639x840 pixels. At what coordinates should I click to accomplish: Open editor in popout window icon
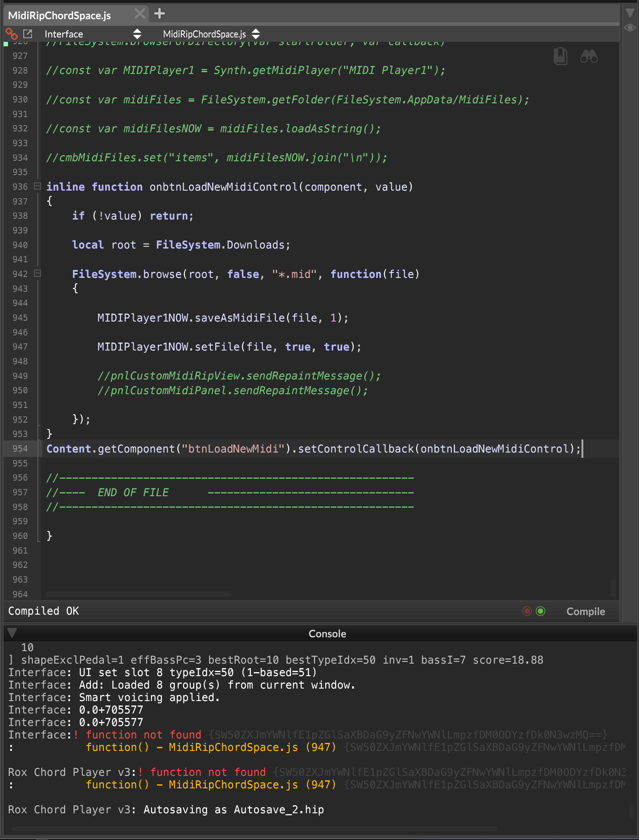click(x=28, y=34)
